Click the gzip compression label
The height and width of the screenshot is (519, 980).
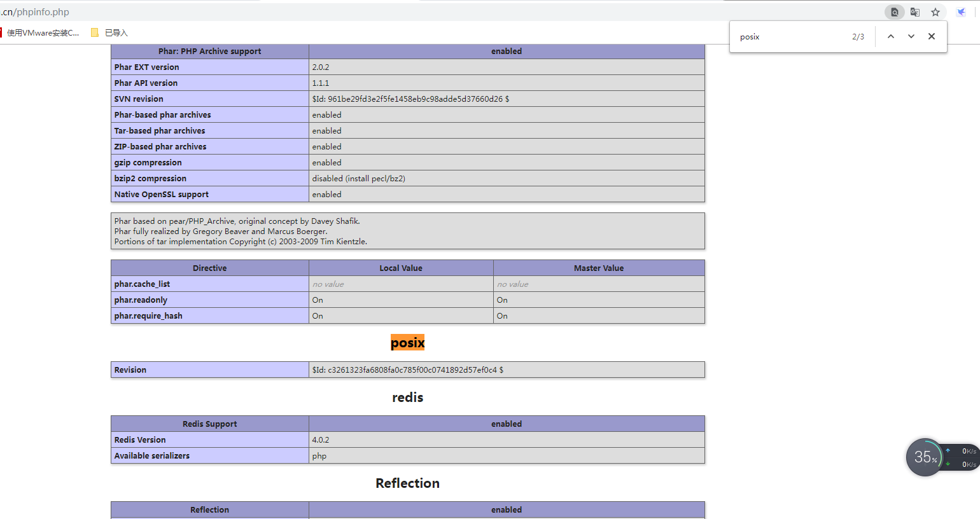(148, 162)
